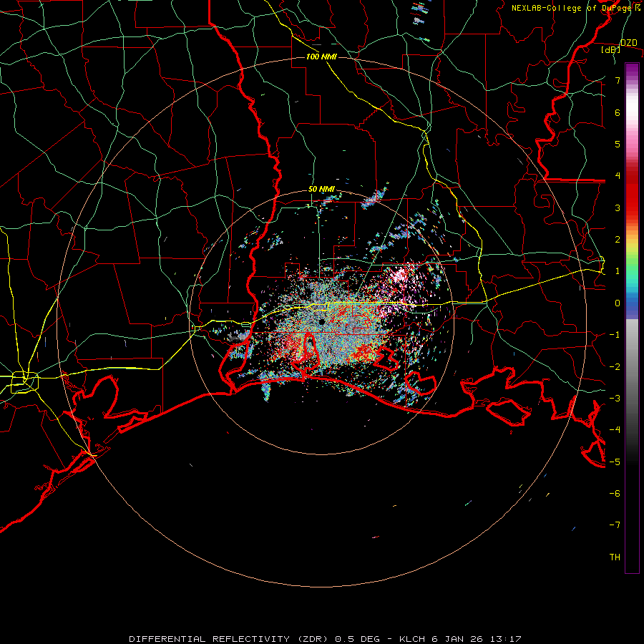Screen dimensions: 644x644
Task: Click the KLCH 6 JAN 26 13:17 timestamp
Action: (x=460, y=639)
